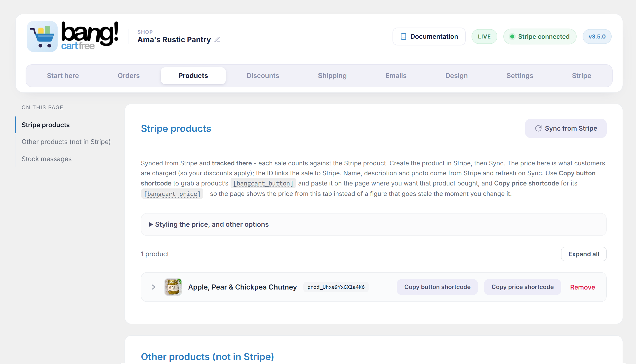
Task: Go to the Settings tab
Action: click(519, 75)
